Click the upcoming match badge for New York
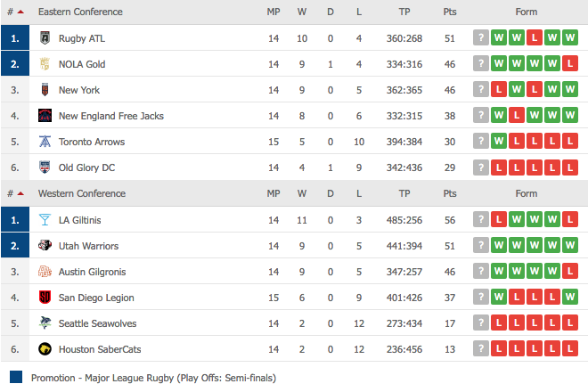The width and height of the screenshot is (588, 392). 481,89
